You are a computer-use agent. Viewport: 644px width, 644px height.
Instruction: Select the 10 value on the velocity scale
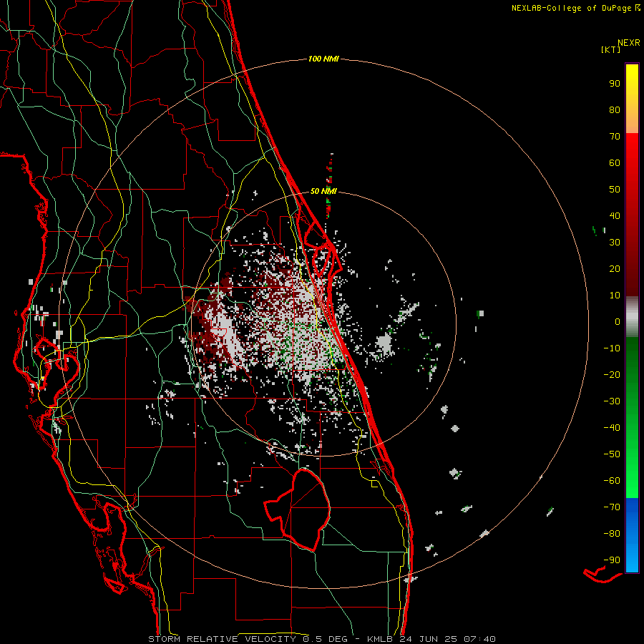click(x=615, y=296)
